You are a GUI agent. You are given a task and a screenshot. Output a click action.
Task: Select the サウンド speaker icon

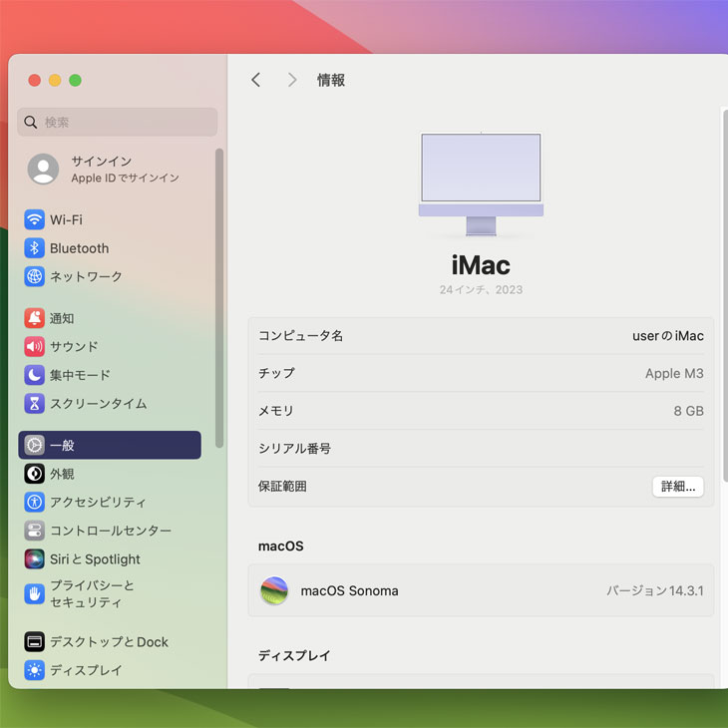[34, 347]
